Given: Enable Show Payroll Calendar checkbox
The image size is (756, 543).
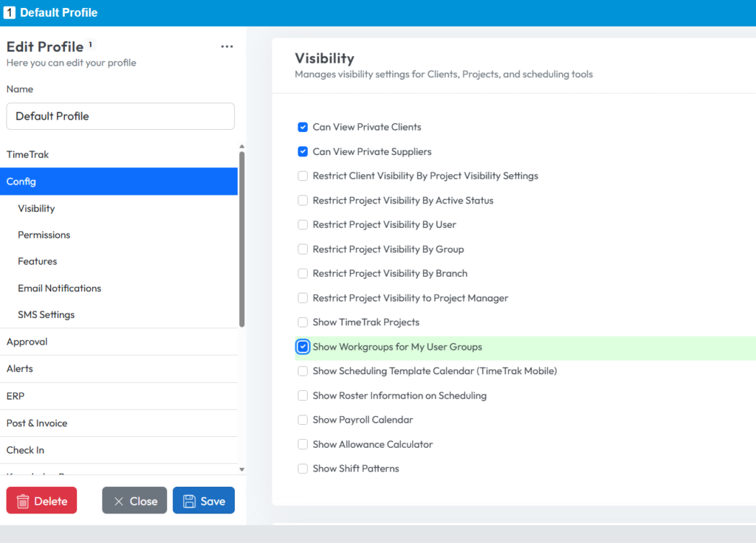Looking at the screenshot, I should click(x=303, y=420).
